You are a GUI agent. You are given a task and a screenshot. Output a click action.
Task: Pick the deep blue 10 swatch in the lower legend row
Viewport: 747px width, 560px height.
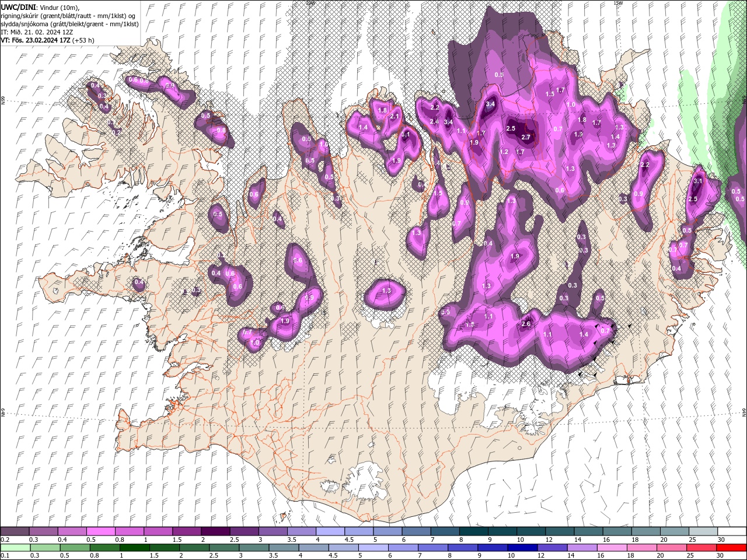point(522,547)
